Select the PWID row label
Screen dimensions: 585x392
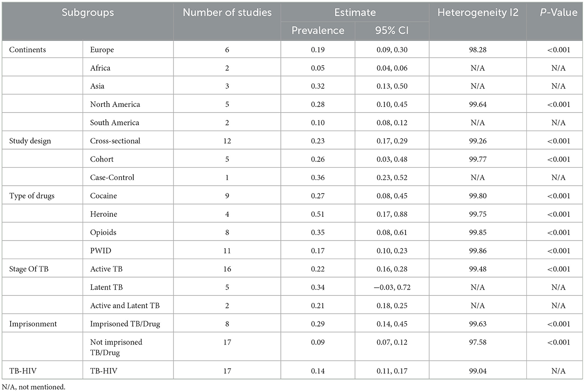coord(100,251)
